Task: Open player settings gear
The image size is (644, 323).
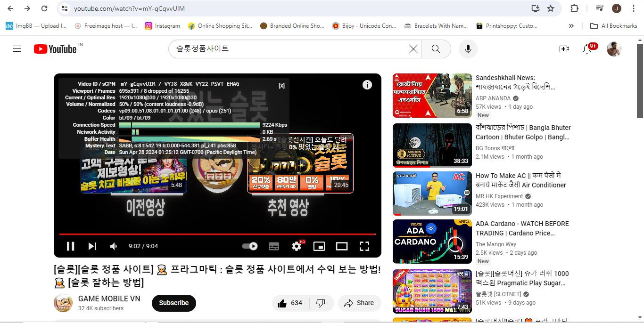Action: [297, 246]
